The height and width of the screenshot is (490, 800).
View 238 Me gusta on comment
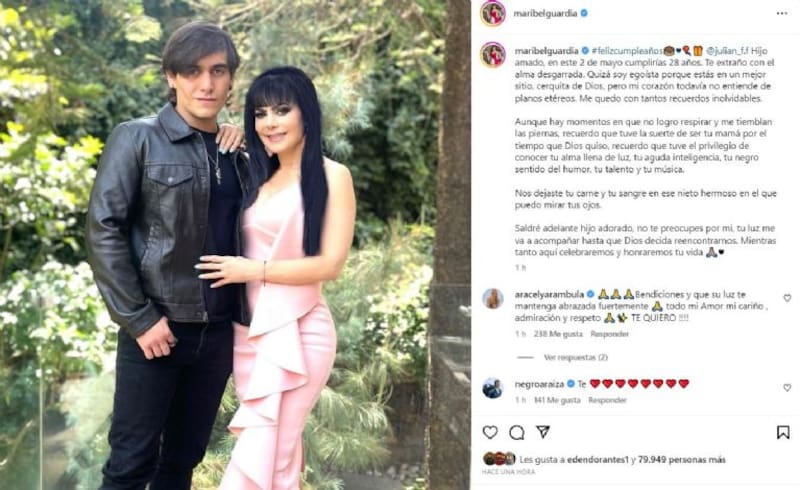pos(558,334)
